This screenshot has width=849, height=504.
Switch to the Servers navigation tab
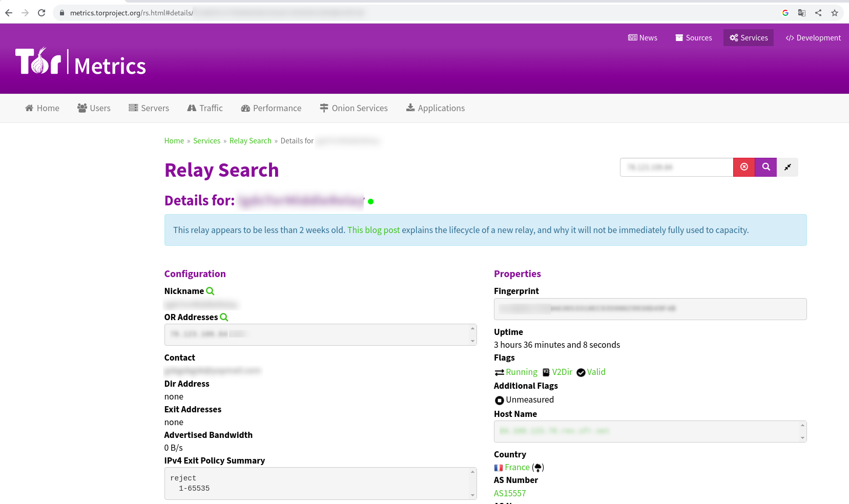point(149,108)
